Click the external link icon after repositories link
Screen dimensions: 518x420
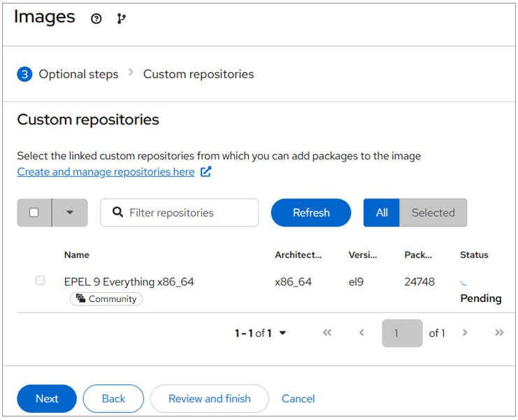(x=206, y=172)
